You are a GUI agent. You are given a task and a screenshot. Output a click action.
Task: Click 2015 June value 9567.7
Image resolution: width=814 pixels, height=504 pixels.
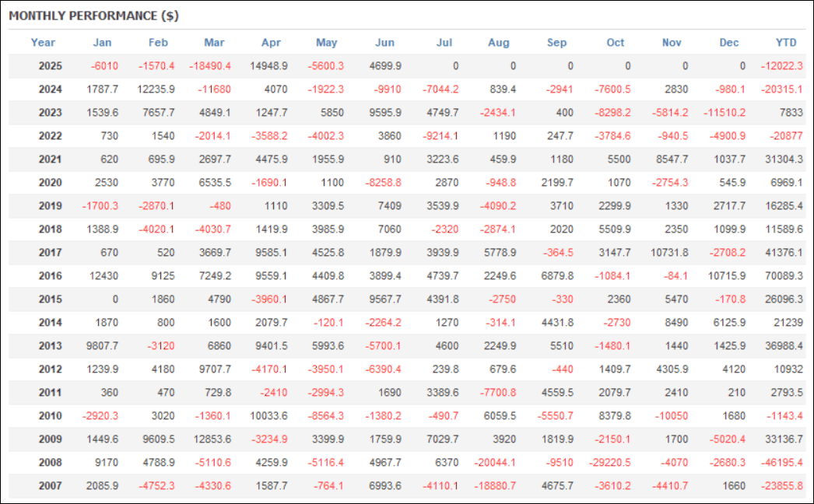point(384,299)
